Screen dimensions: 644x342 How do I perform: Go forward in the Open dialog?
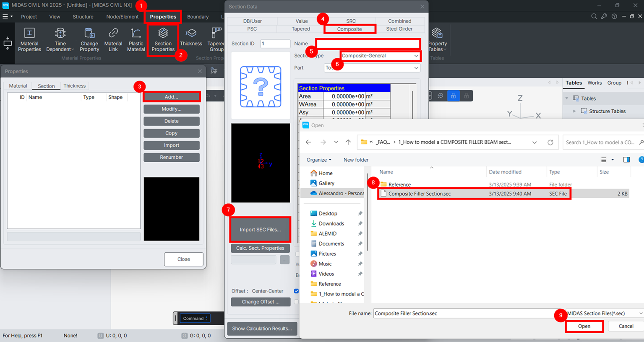(323, 142)
